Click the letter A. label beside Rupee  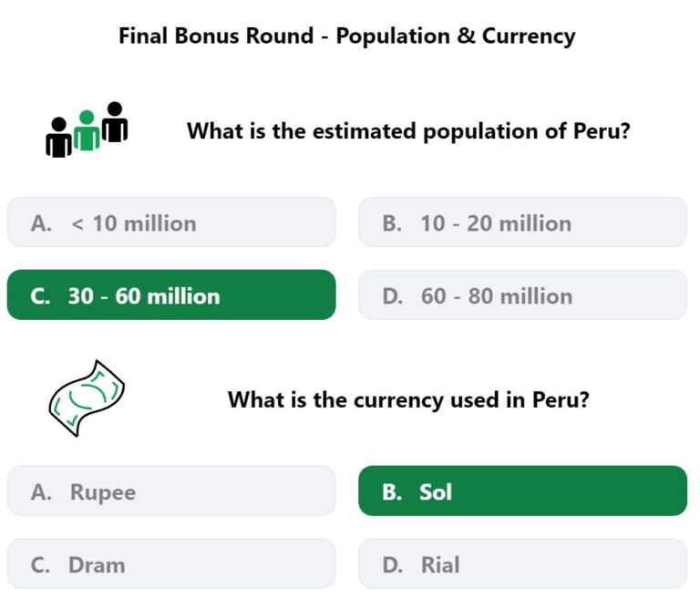click(x=41, y=491)
